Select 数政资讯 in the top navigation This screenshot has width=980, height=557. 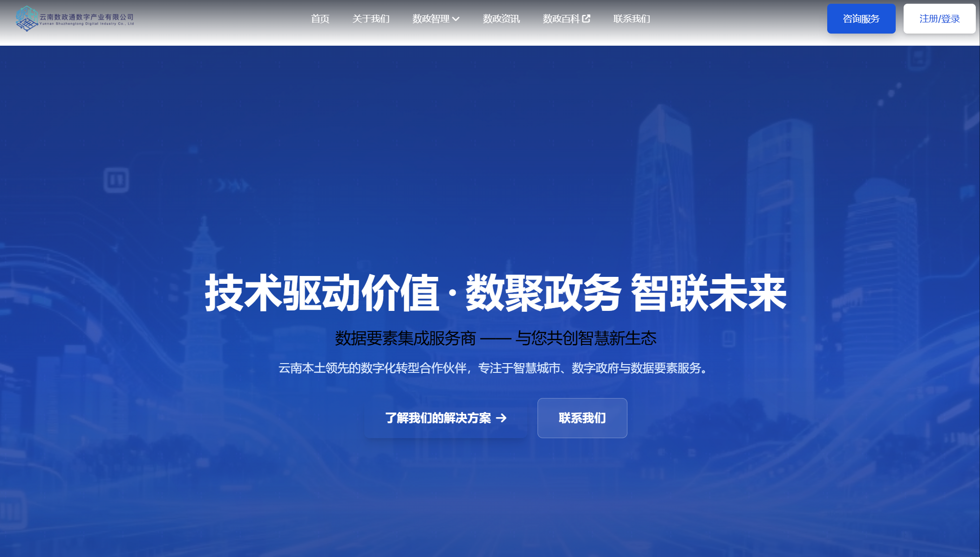(x=501, y=19)
